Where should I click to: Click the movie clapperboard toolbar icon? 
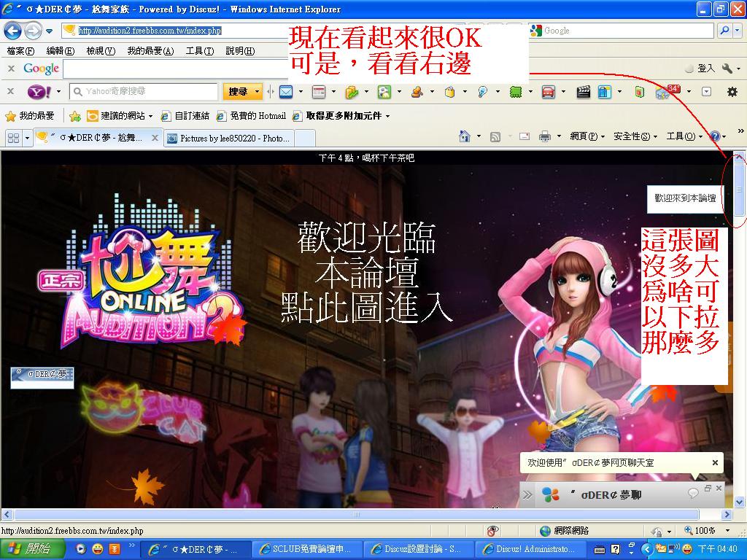tap(583, 91)
